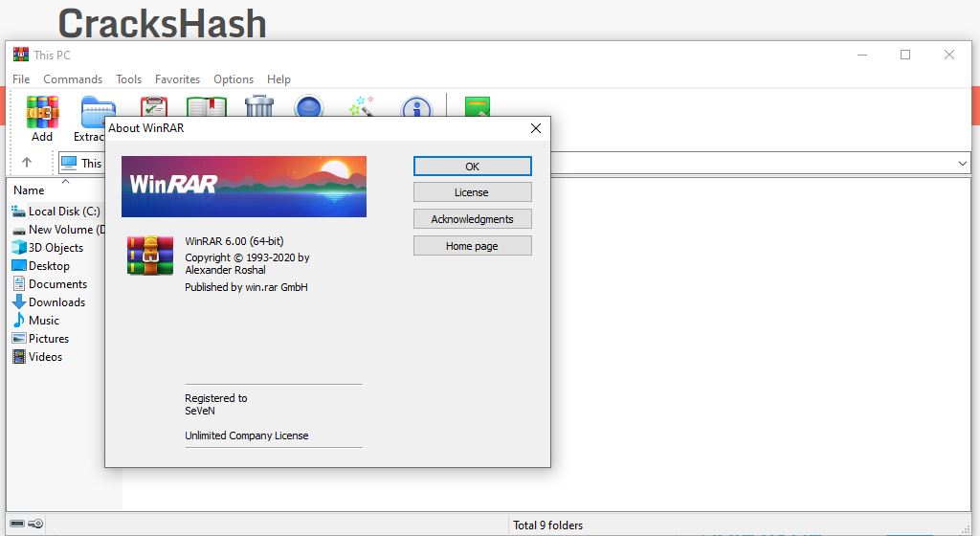Click the Home page button
Screen dimensions: 980x536
(473, 246)
